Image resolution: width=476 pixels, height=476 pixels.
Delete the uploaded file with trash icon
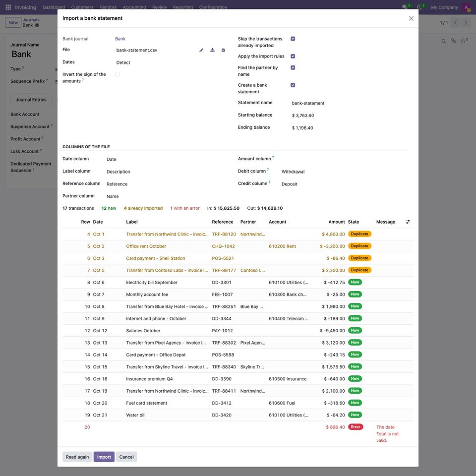[x=223, y=50]
